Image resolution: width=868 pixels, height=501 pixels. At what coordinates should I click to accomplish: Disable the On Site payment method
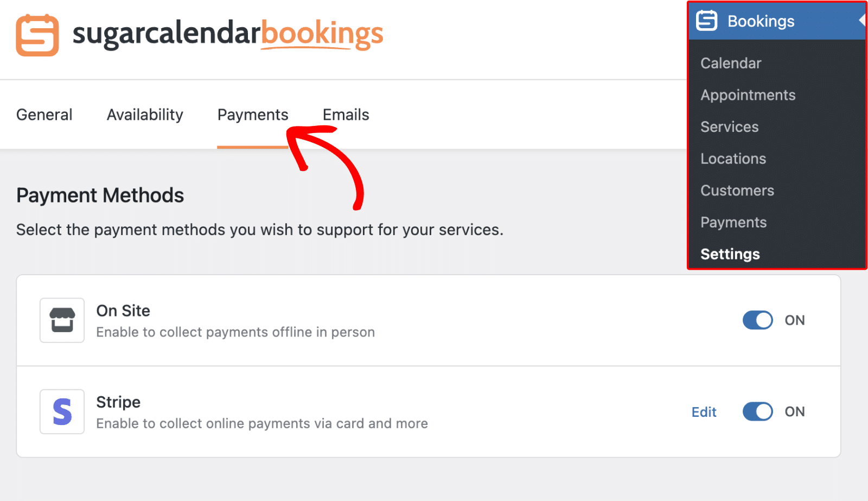click(757, 320)
